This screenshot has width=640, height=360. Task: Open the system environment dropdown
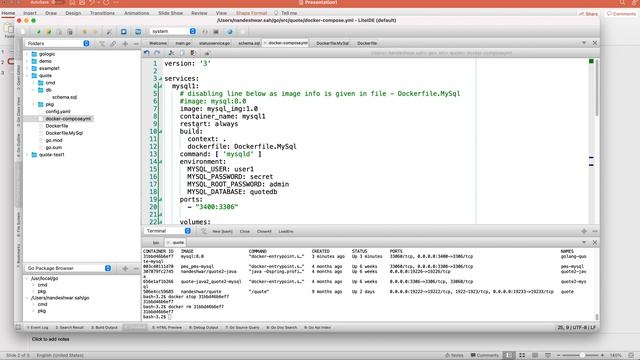(173, 31)
